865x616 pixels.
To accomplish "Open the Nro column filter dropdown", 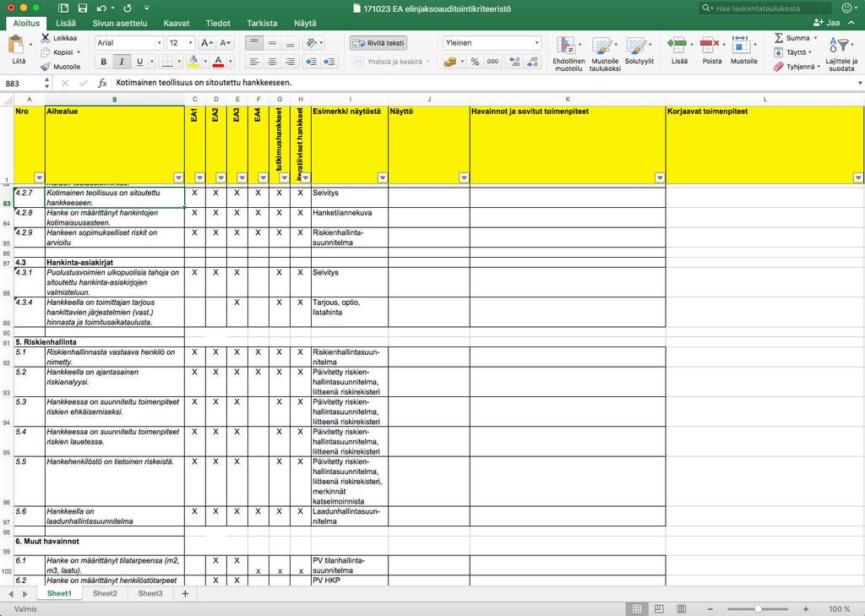I will 39,177.
